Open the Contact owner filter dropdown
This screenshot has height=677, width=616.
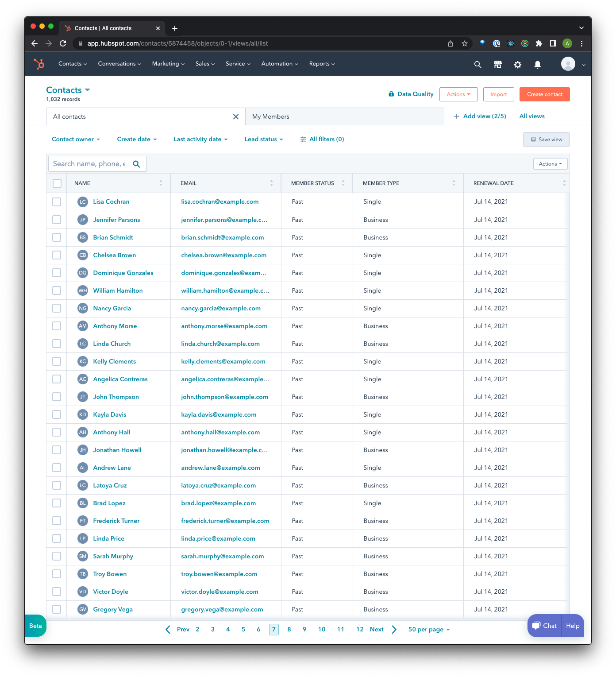[76, 139]
